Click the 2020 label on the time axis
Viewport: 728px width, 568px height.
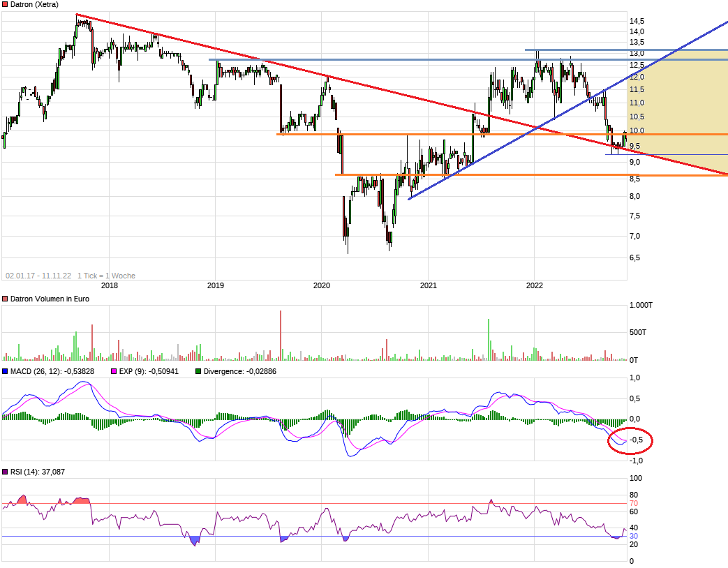point(322,285)
